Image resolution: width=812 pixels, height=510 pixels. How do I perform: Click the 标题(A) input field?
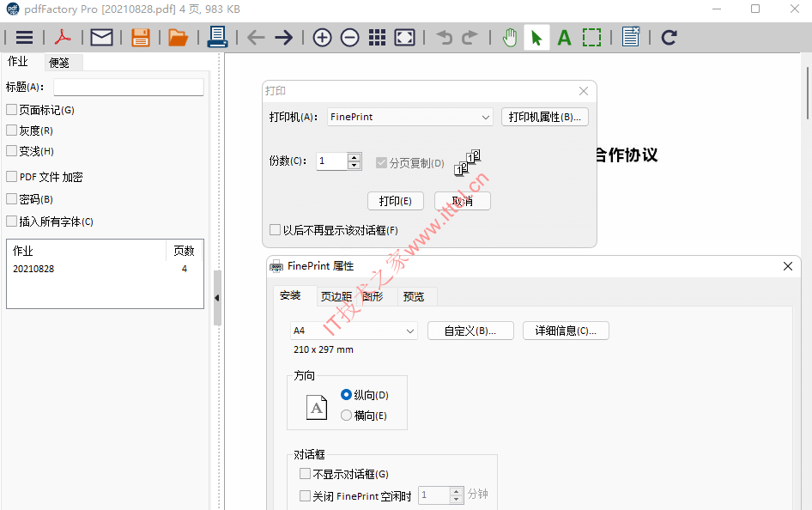[129, 87]
